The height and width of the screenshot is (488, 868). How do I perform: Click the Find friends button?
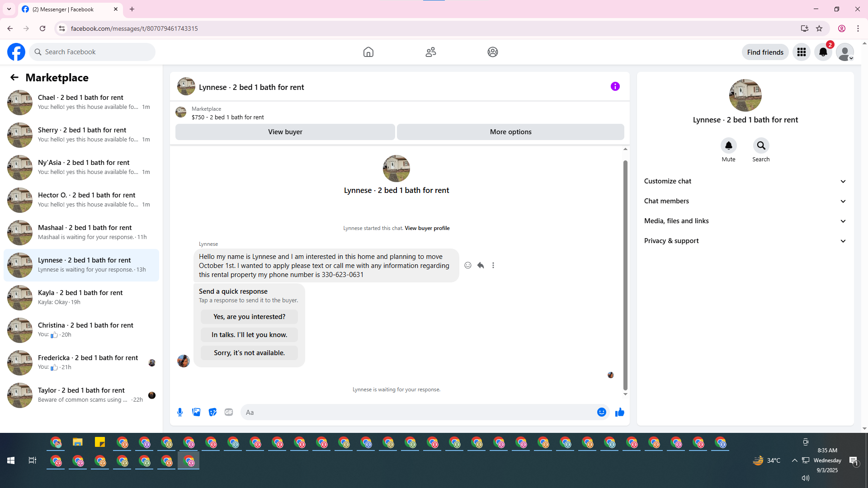point(765,52)
